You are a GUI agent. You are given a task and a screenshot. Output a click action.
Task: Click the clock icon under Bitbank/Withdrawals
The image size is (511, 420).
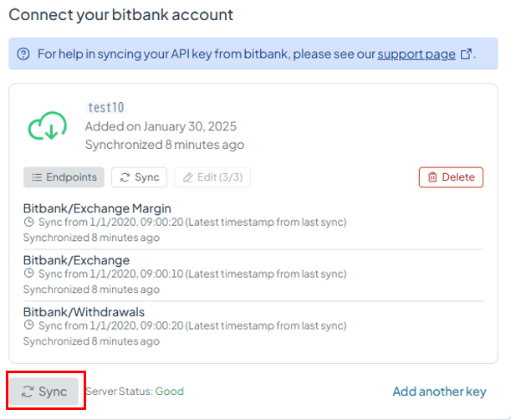[29, 325]
